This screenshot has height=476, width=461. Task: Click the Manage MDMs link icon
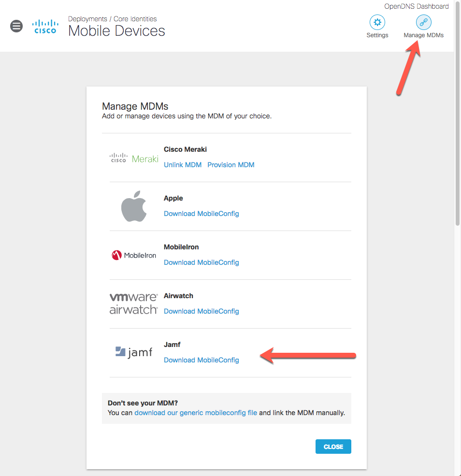(423, 22)
